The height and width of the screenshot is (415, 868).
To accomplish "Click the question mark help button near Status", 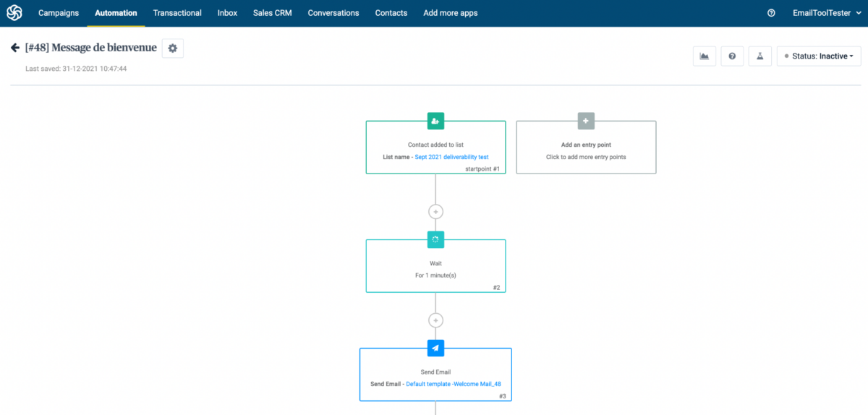I will tap(732, 56).
